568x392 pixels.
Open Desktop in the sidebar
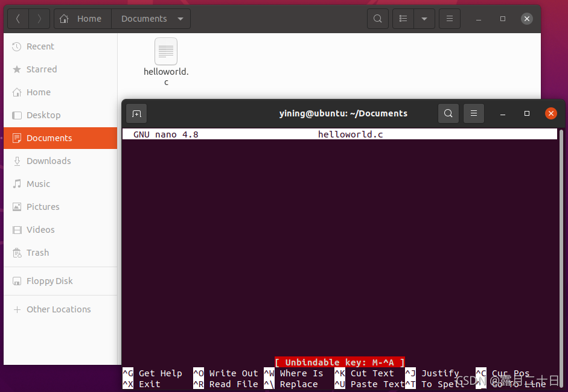[x=60, y=115]
